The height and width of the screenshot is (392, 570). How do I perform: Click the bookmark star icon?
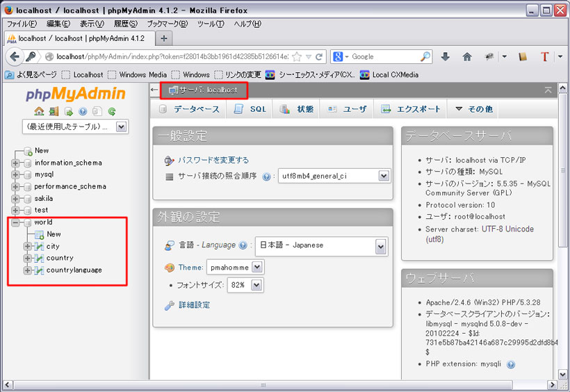tap(297, 57)
